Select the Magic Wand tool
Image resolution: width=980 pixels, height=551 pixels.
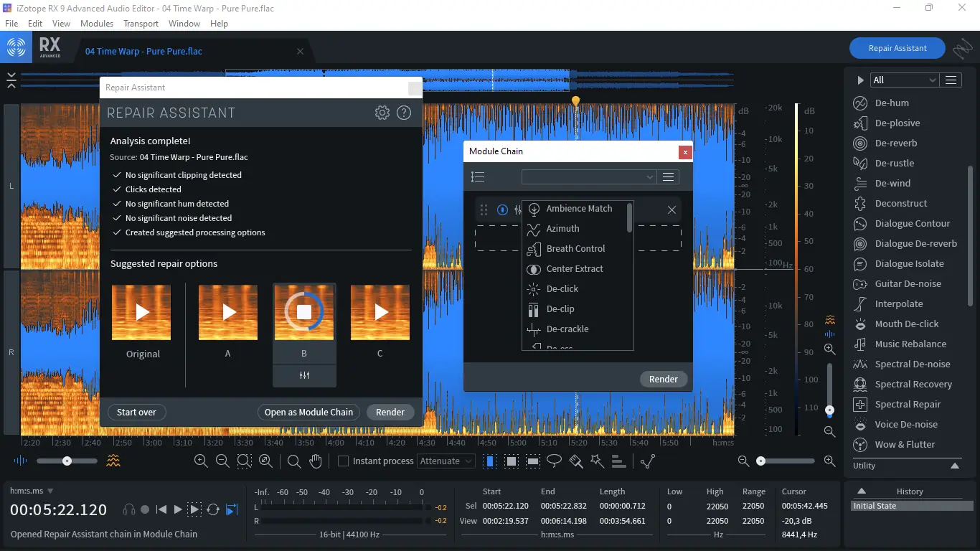pos(597,461)
